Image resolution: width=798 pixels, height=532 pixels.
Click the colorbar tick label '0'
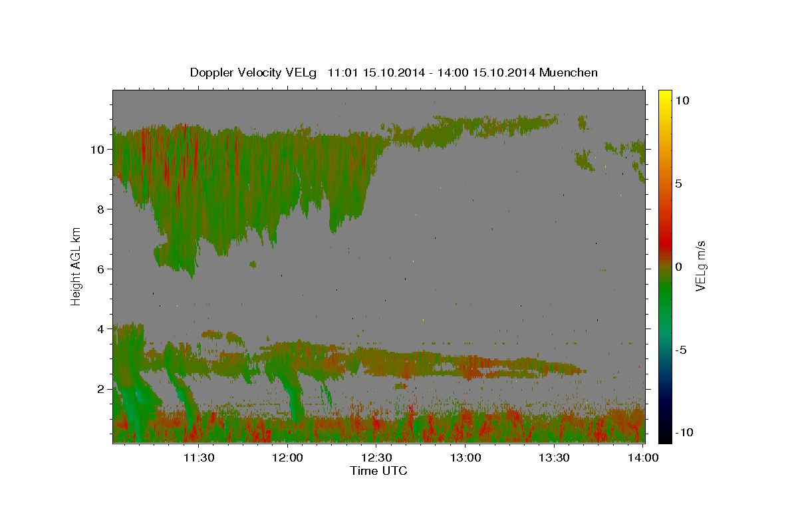click(x=678, y=267)
